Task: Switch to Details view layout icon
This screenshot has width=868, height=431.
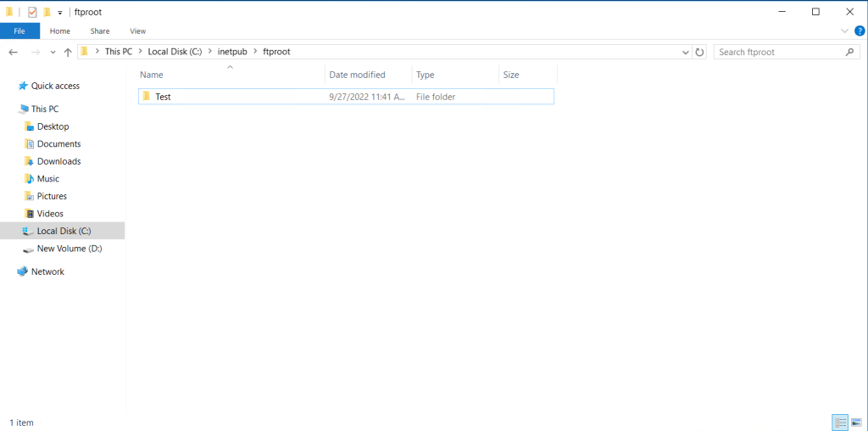Action: 840,422
